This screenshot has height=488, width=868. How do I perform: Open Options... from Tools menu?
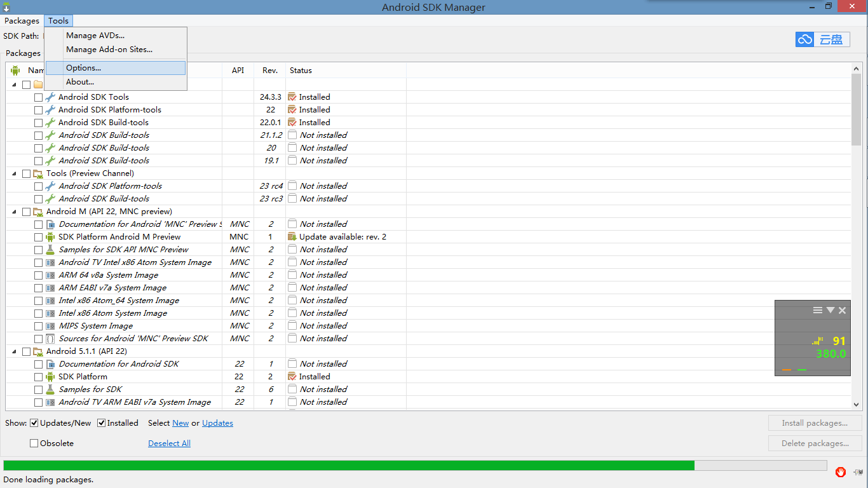point(115,68)
